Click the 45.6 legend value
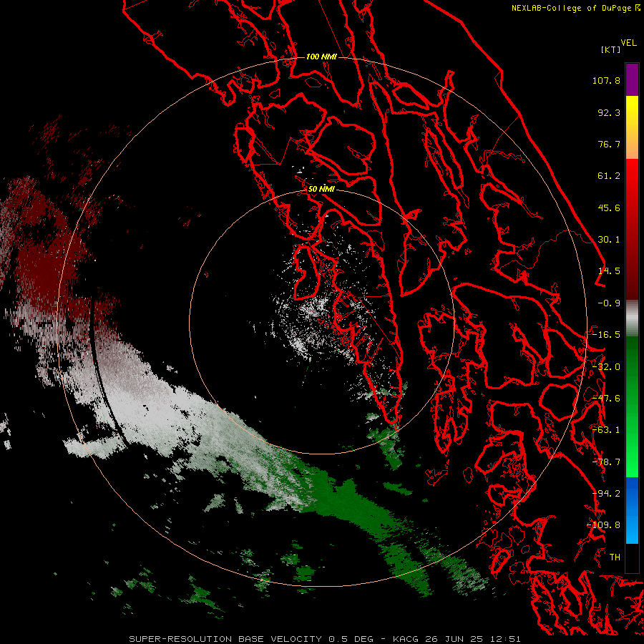The image size is (644, 644). click(609, 208)
